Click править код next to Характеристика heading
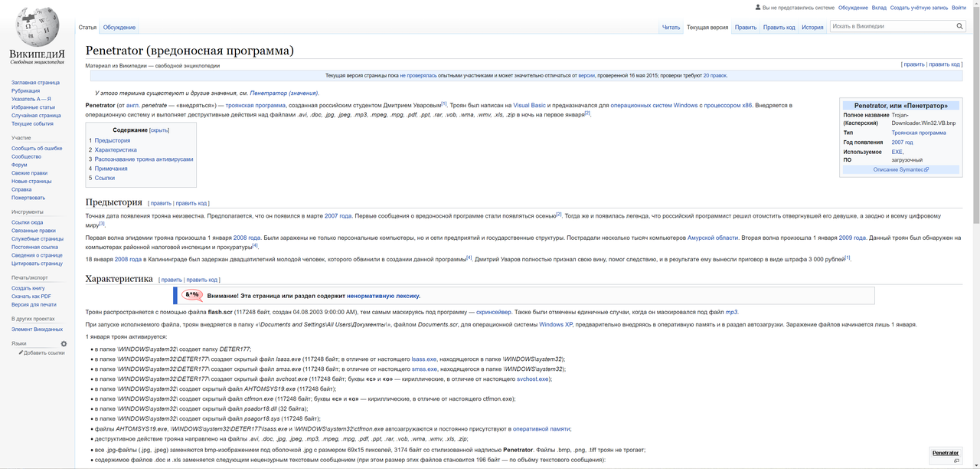The image size is (980, 469). [202, 280]
